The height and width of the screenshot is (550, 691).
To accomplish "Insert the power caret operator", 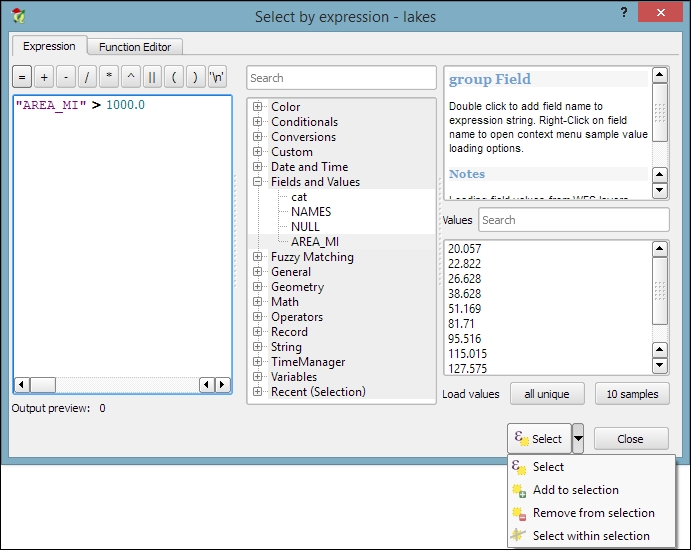I will coord(130,77).
